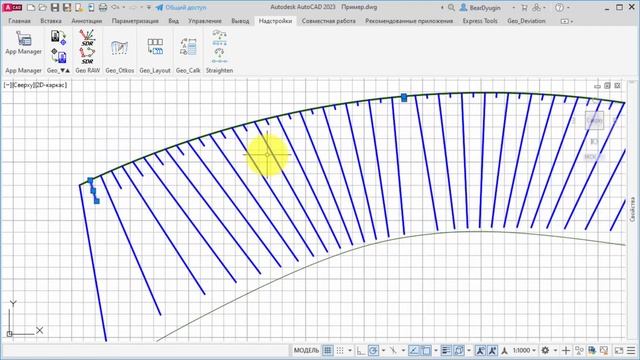
Task: Open the snap mode settings dropdown arrow
Action: point(350,351)
